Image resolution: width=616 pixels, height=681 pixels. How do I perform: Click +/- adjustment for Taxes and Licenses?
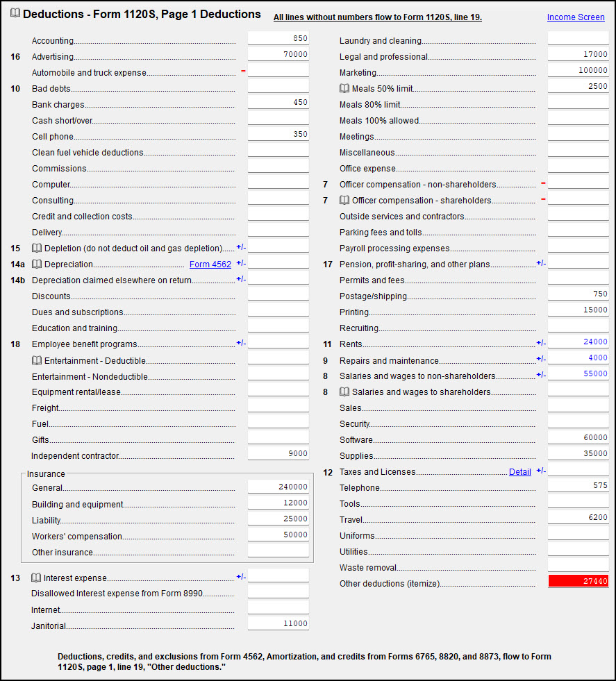pyautogui.click(x=541, y=471)
